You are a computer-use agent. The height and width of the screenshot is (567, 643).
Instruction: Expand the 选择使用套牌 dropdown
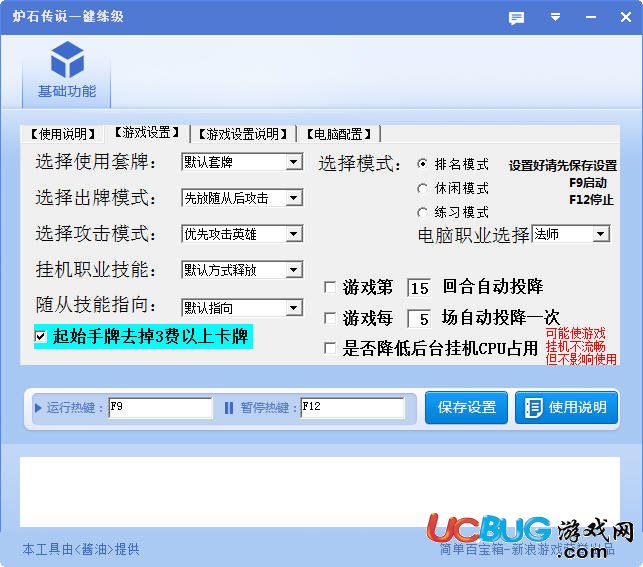[x=294, y=162]
